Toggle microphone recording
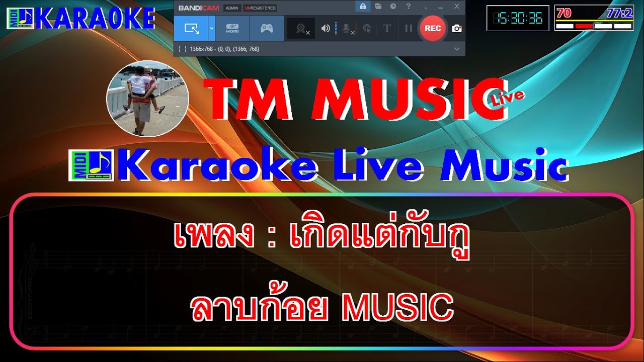 [348, 29]
